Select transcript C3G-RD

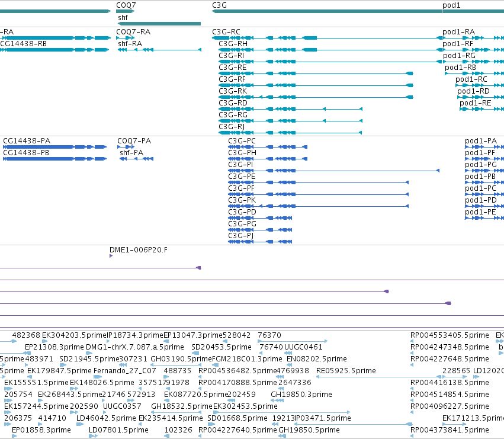point(233,103)
